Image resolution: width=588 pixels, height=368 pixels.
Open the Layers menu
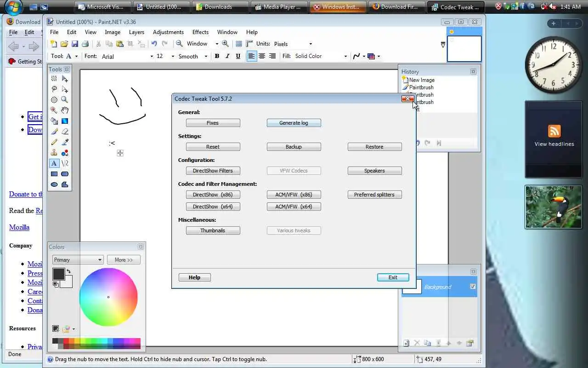(x=136, y=32)
